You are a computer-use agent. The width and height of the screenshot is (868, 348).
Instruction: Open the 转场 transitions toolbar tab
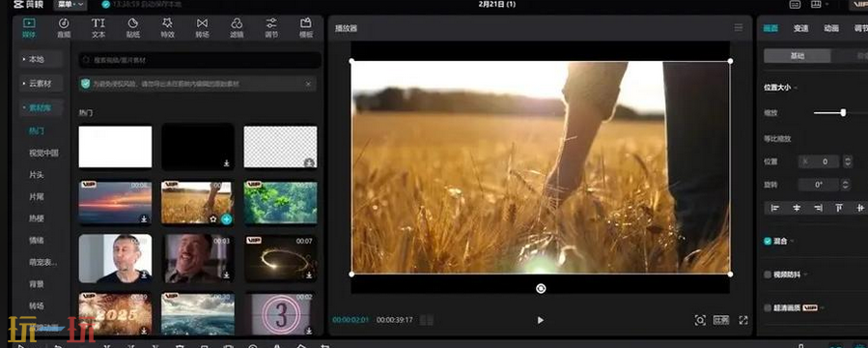202,28
